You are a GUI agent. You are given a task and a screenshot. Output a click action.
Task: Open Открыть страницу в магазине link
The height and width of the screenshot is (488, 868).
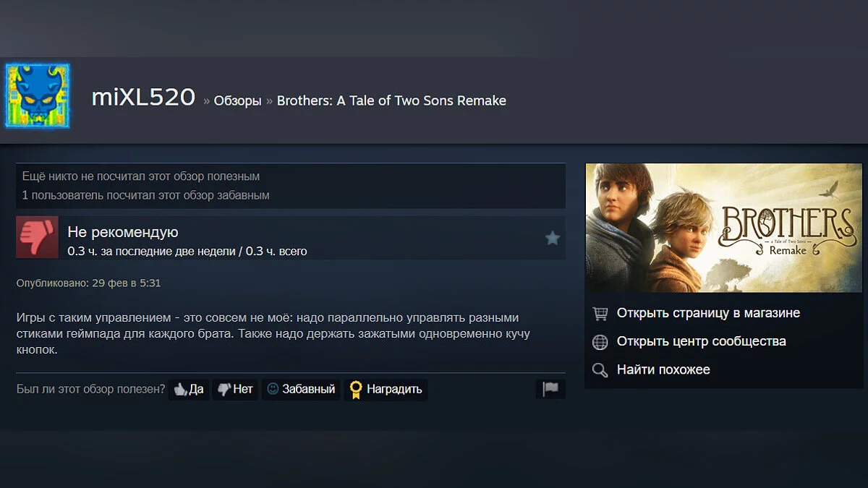click(x=708, y=313)
